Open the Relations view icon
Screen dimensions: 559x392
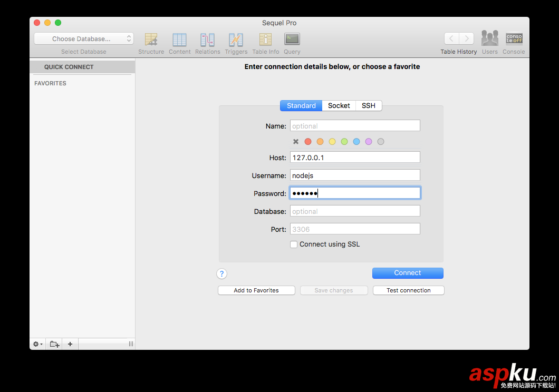tap(207, 40)
